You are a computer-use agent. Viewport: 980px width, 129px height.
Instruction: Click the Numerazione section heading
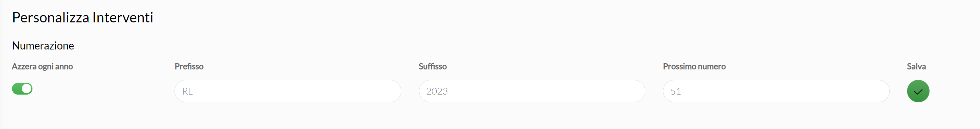pyautogui.click(x=43, y=46)
